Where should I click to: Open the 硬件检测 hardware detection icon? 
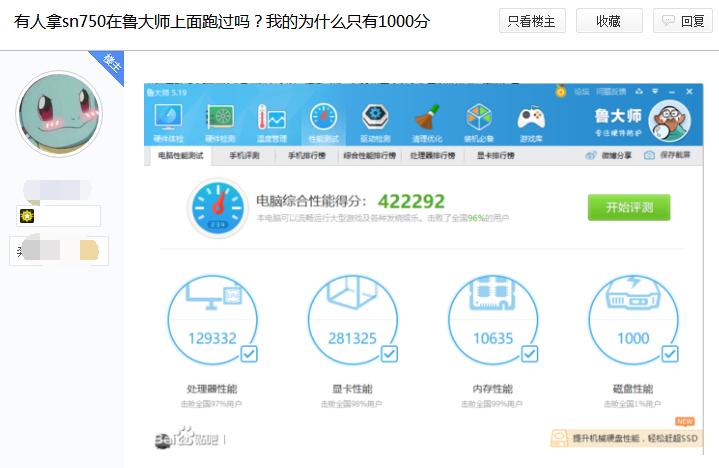click(x=220, y=116)
